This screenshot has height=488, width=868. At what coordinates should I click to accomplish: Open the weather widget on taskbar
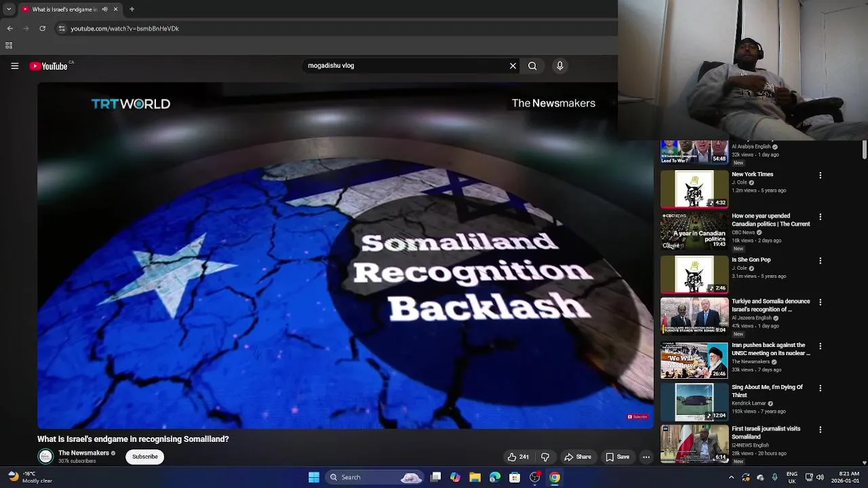[x=28, y=477]
